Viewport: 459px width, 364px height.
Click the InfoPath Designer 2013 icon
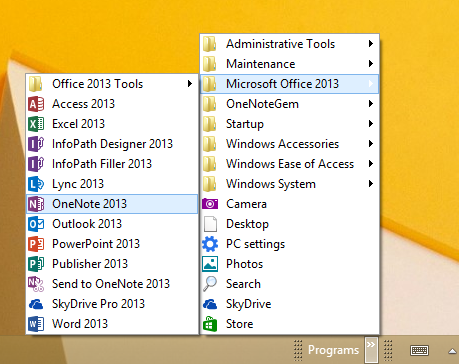pos(36,144)
